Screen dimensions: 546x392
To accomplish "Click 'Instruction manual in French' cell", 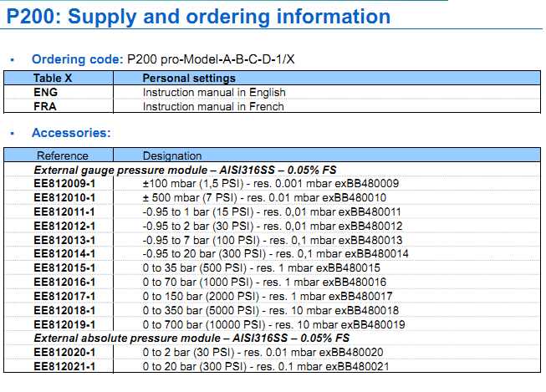I will click(213, 106).
